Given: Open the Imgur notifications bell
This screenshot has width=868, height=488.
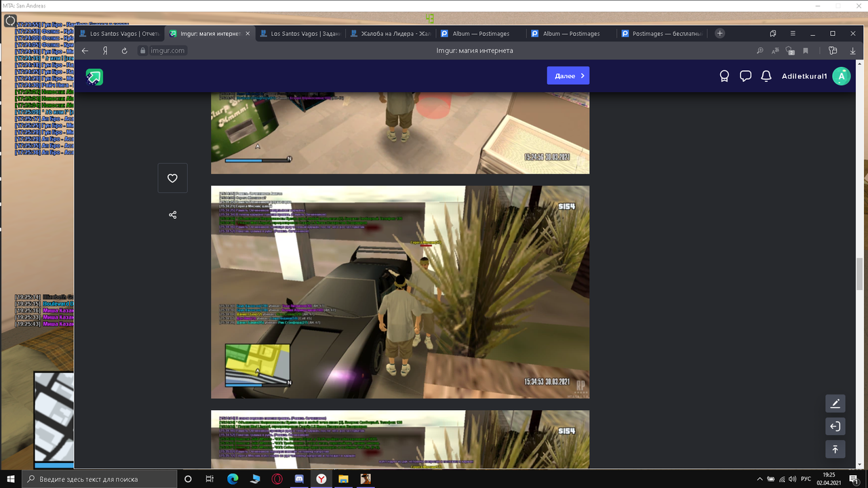Looking at the screenshot, I should coord(766,76).
